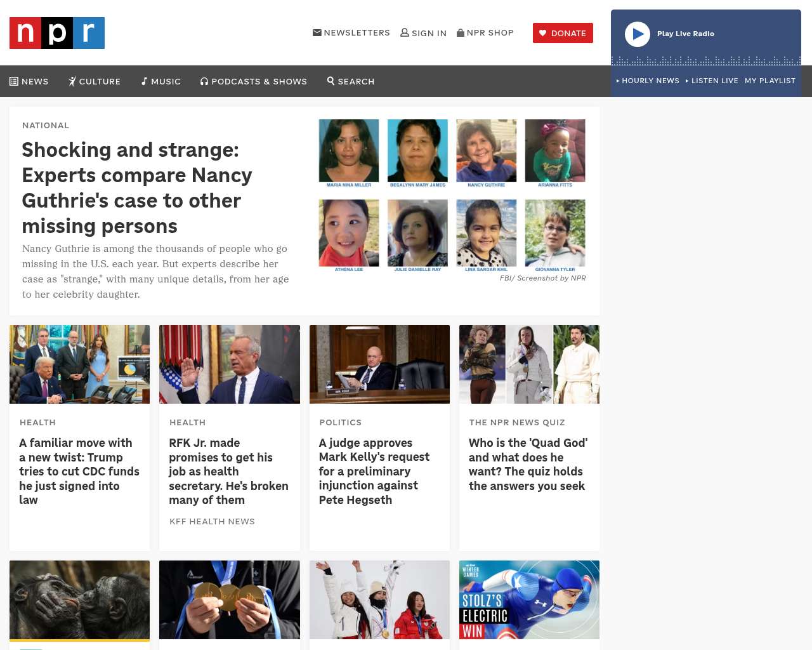Click the NPR Shop bag icon

pyautogui.click(x=461, y=32)
